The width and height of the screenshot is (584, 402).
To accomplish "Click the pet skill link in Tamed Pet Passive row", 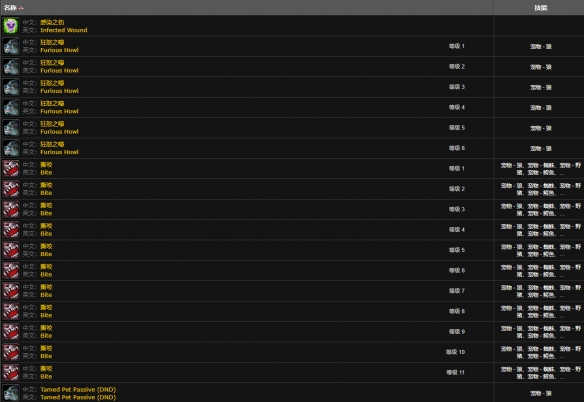I will (540, 393).
